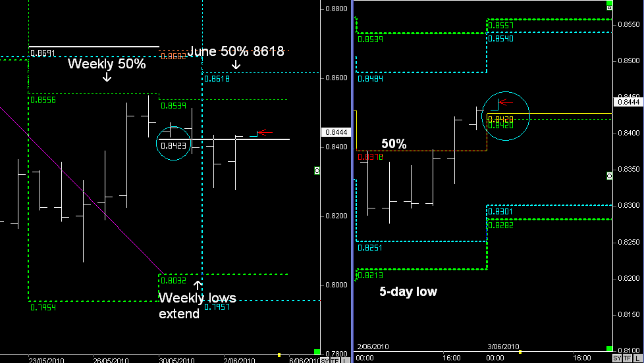Click the cyan 0.8540 level label
Screen dimensions: 644x363
click(501, 39)
